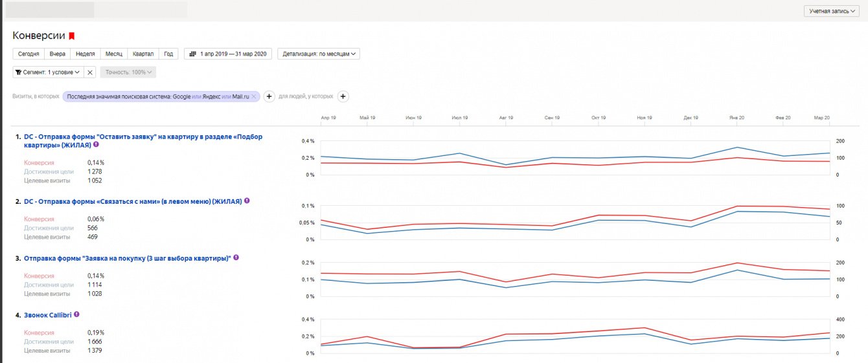Click the Точность: 100% accuracy control
Viewport: 868px width, 363px height.
(x=128, y=72)
